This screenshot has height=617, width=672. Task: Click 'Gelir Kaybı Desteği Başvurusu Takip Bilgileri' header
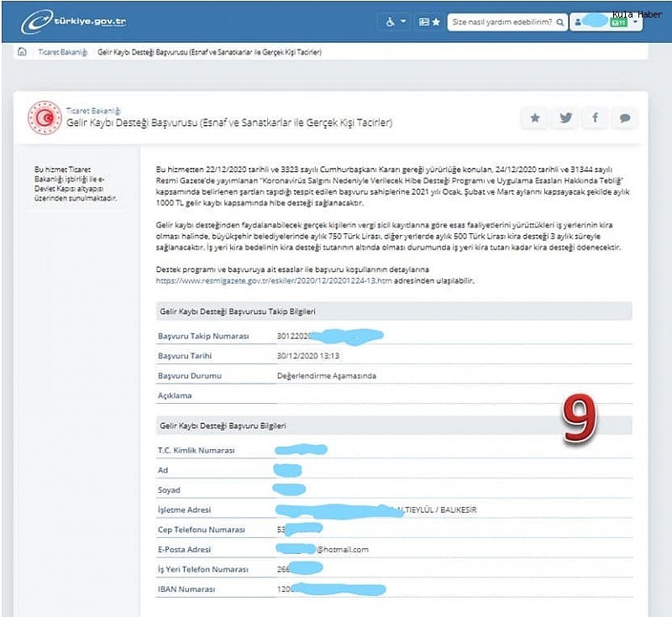pos(394,311)
